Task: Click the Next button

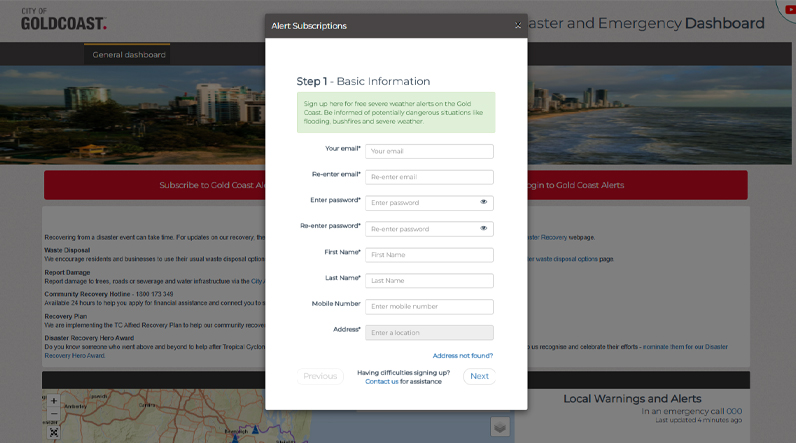Action: 479,377
